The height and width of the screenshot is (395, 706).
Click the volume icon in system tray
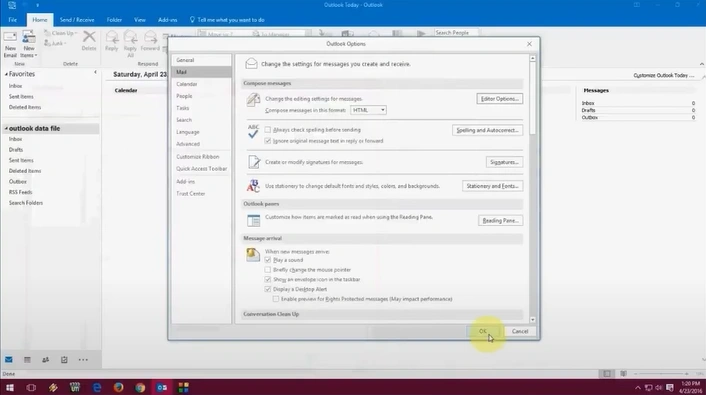659,388
